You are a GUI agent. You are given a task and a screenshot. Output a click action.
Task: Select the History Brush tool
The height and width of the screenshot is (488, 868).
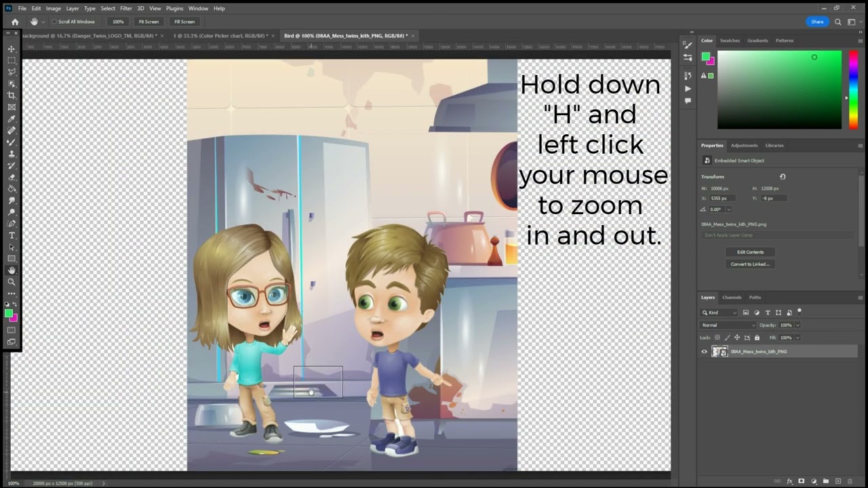pyautogui.click(x=12, y=165)
